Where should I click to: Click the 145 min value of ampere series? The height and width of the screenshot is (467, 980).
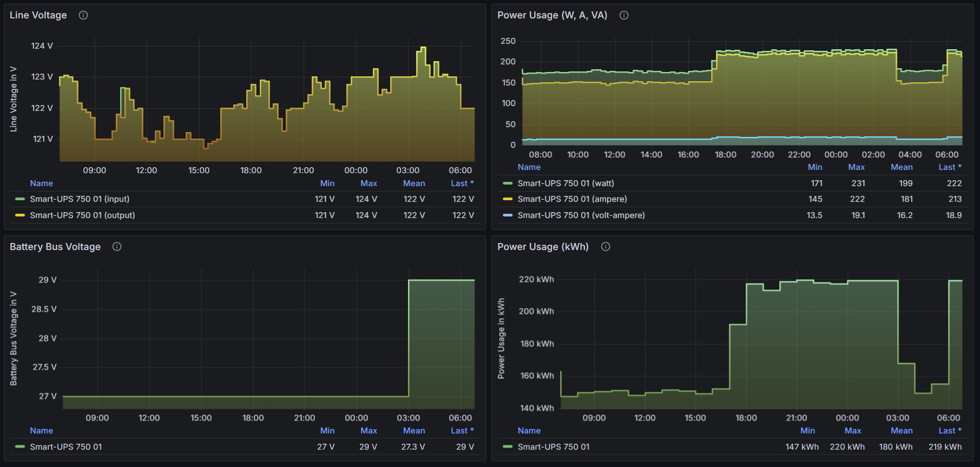click(815, 199)
